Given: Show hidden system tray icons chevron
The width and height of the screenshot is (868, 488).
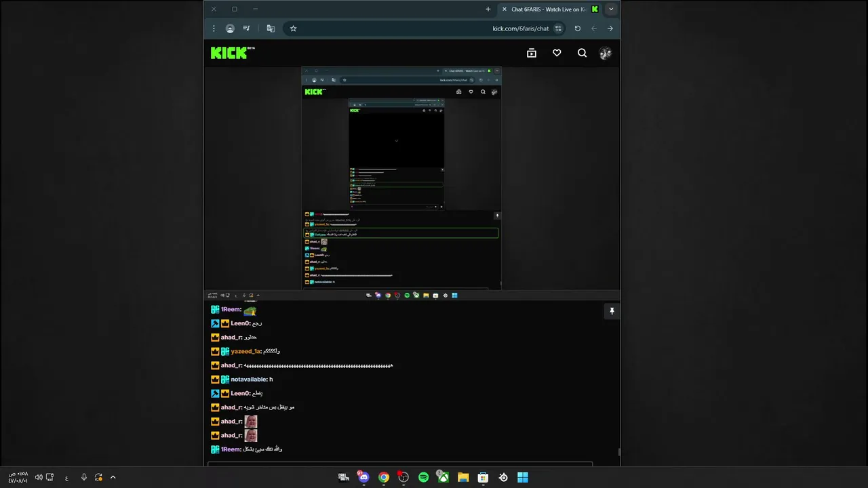Looking at the screenshot, I should click(113, 477).
